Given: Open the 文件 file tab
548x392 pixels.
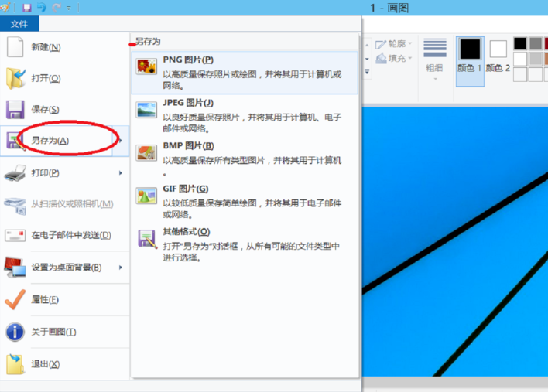Looking at the screenshot, I should (19, 24).
